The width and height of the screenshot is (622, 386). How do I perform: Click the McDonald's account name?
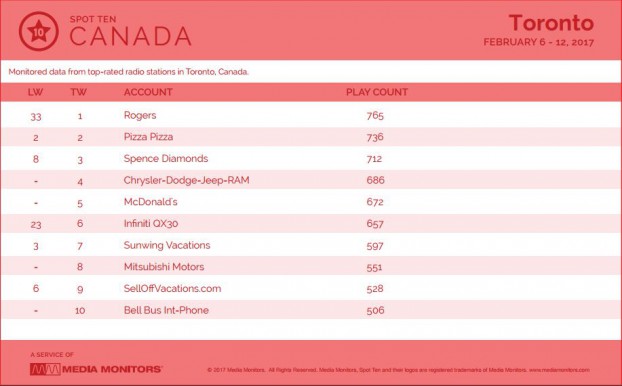pos(150,202)
